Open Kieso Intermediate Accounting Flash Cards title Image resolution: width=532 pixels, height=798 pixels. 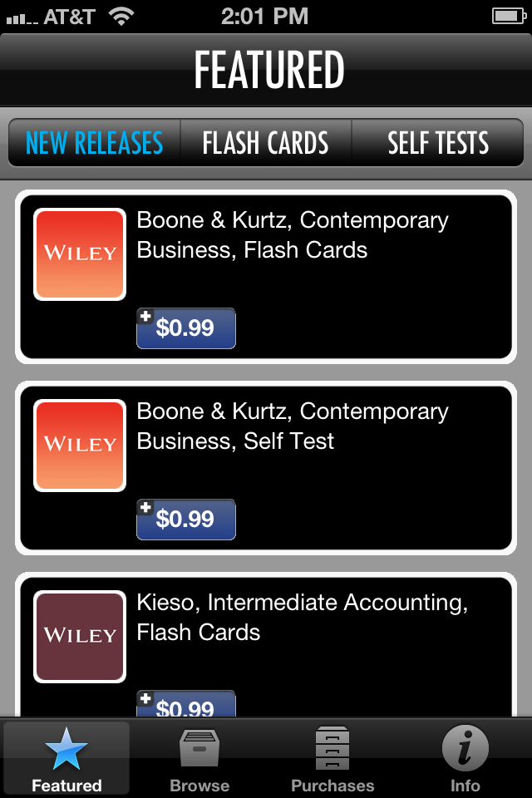303,618
